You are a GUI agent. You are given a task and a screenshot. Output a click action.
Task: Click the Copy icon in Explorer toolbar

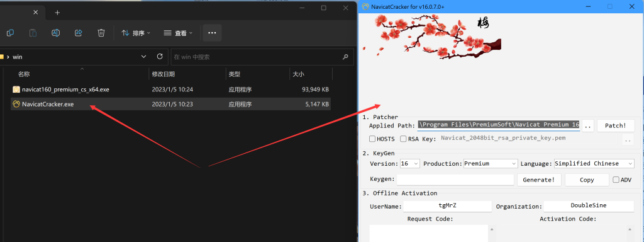click(x=10, y=33)
